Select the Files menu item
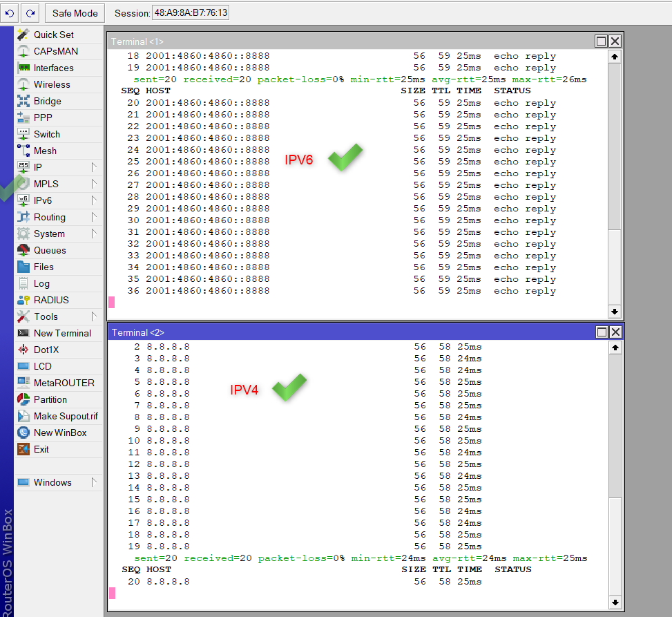 pyautogui.click(x=44, y=267)
